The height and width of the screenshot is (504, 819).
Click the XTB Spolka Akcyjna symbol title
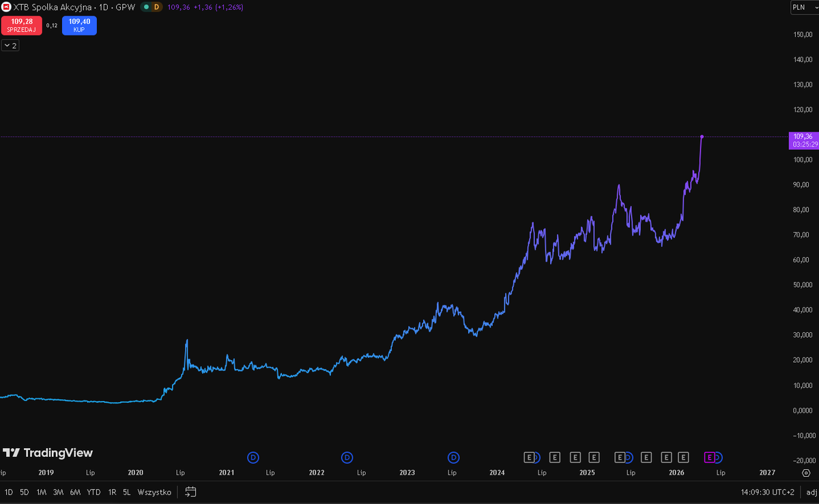coord(53,7)
